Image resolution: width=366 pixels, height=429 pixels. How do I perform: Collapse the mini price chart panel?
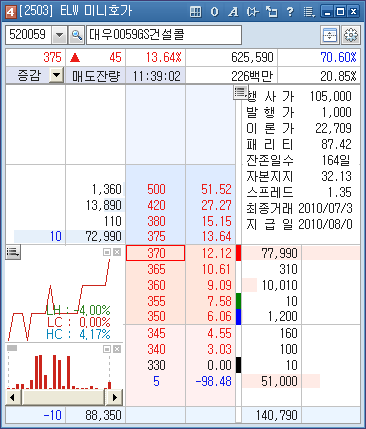[107, 252]
